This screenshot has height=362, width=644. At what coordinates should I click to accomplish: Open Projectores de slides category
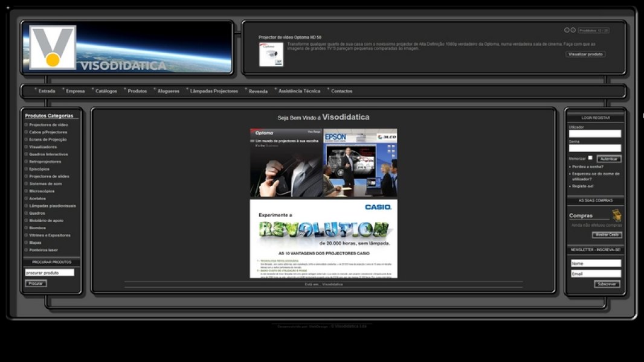click(50, 176)
